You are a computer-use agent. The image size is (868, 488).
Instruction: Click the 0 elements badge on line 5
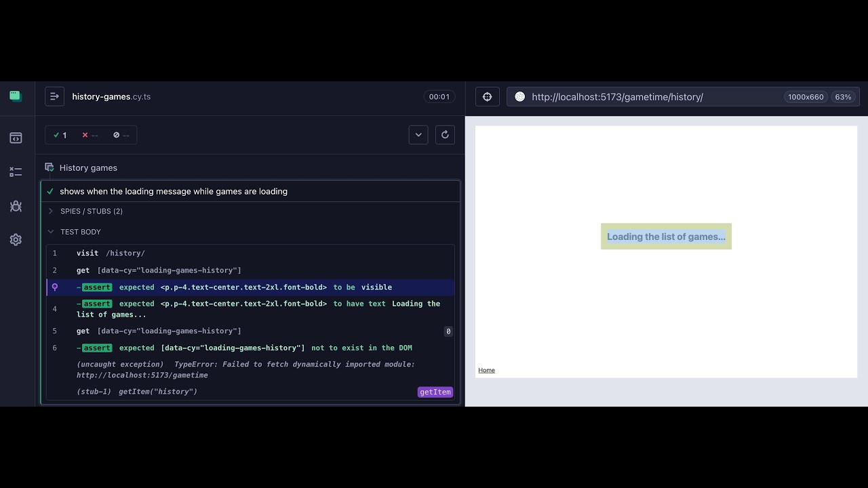pos(448,331)
